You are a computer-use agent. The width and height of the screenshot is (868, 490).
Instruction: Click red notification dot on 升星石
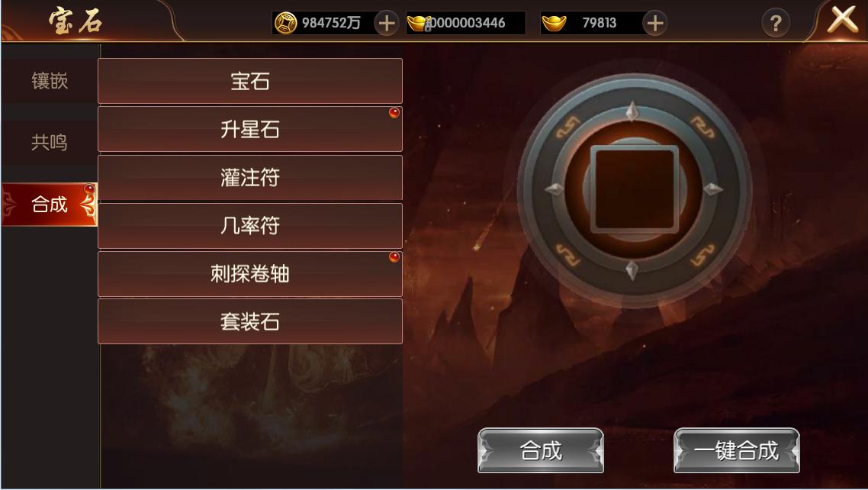pos(394,113)
